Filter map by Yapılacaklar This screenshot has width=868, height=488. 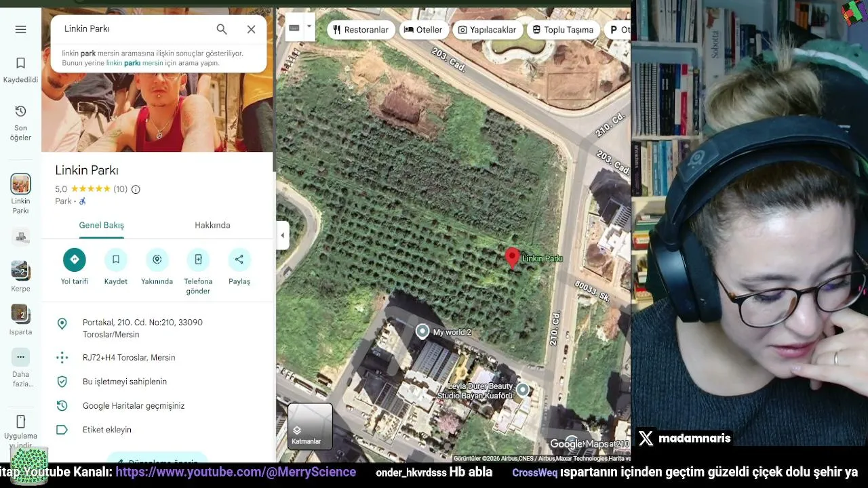(x=487, y=30)
